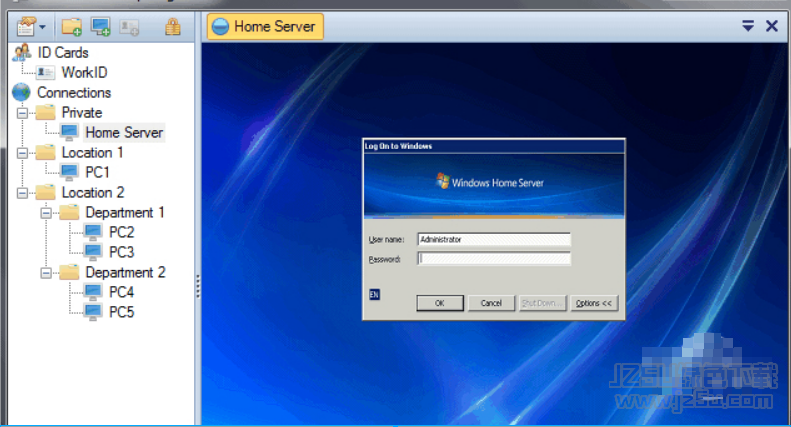Select Home Server in the tree
Viewport: 791px width, 427px height.
(124, 132)
